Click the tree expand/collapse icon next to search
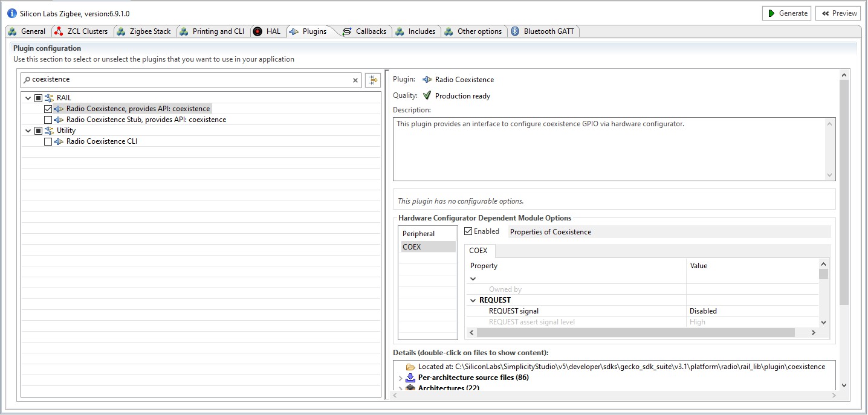Screen dimensions: 868x415 pos(372,80)
